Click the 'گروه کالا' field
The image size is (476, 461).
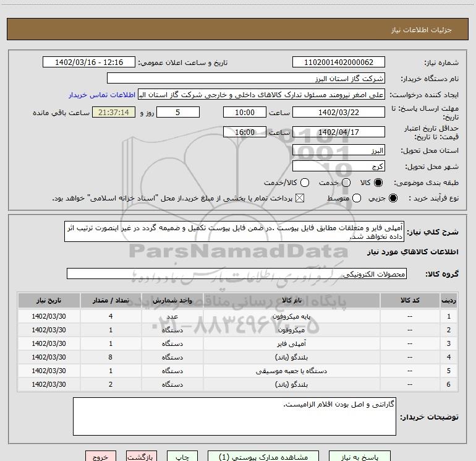point(236,274)
